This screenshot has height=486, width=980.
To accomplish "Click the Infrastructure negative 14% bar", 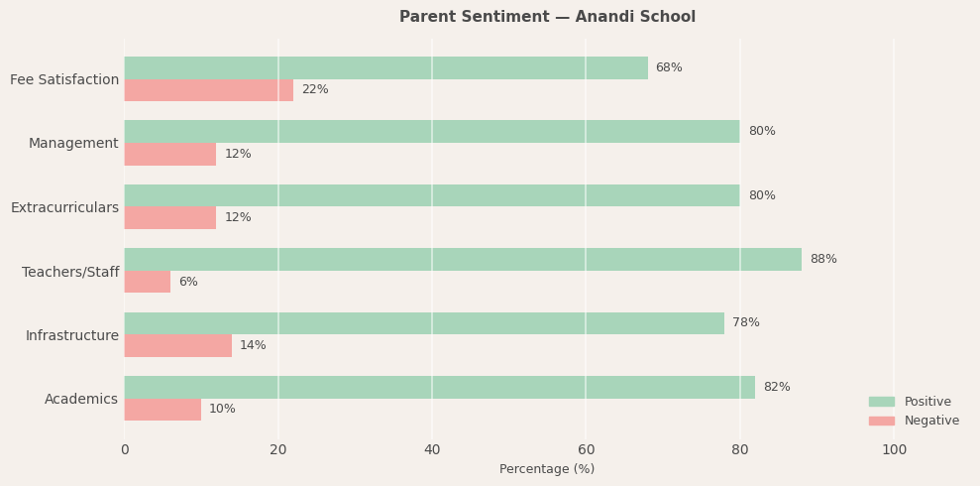I will click(x=177, y=345).
